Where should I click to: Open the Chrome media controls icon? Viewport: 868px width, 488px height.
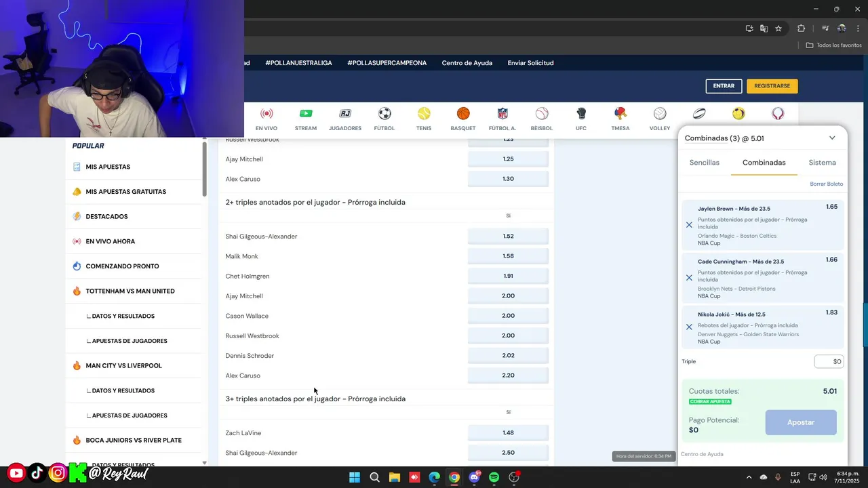(825, 28)
